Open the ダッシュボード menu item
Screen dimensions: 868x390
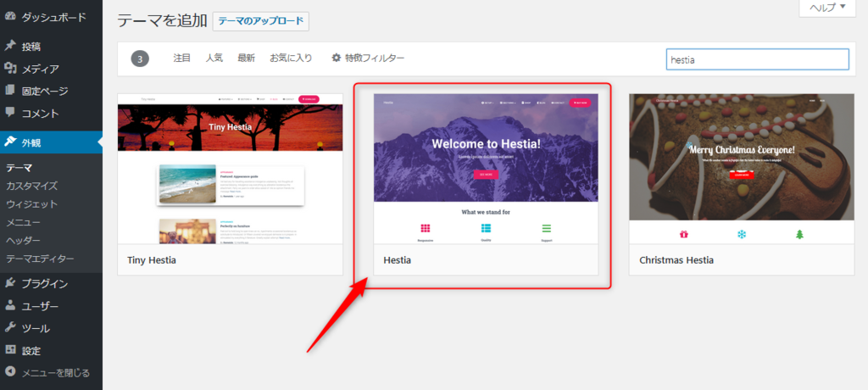pos(51,17)
